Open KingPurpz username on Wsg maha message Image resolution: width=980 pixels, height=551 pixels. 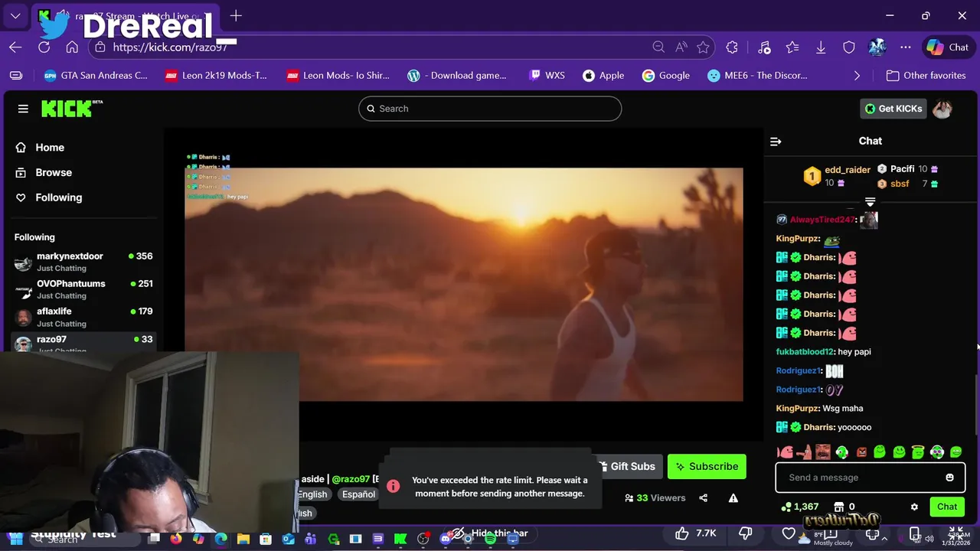pos(798,409)
